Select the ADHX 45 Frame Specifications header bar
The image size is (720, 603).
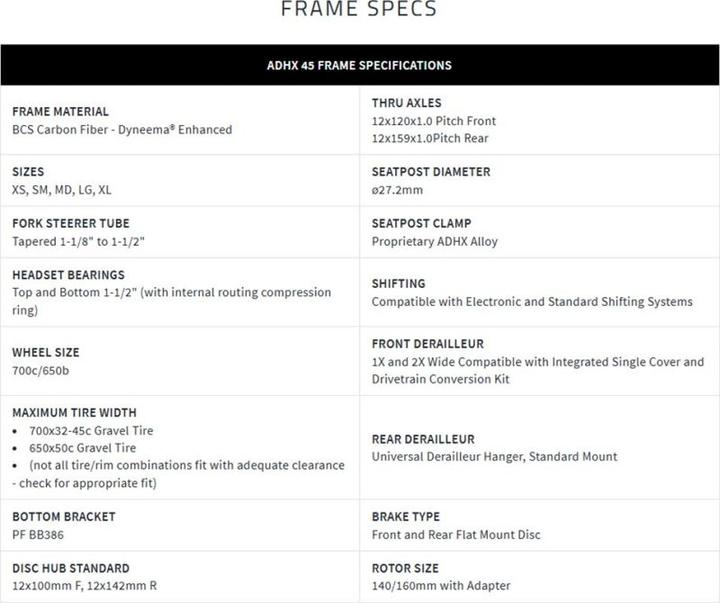pos(360,65)
